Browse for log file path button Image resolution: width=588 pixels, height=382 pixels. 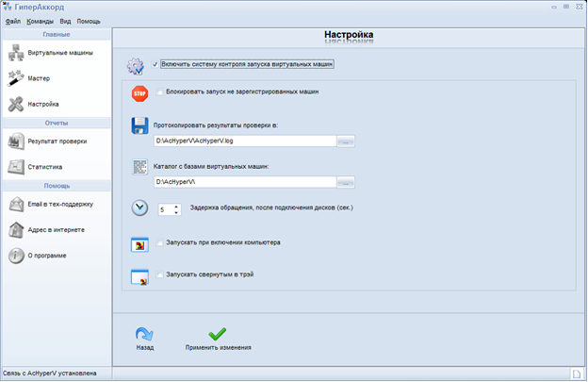coord(346,141)
